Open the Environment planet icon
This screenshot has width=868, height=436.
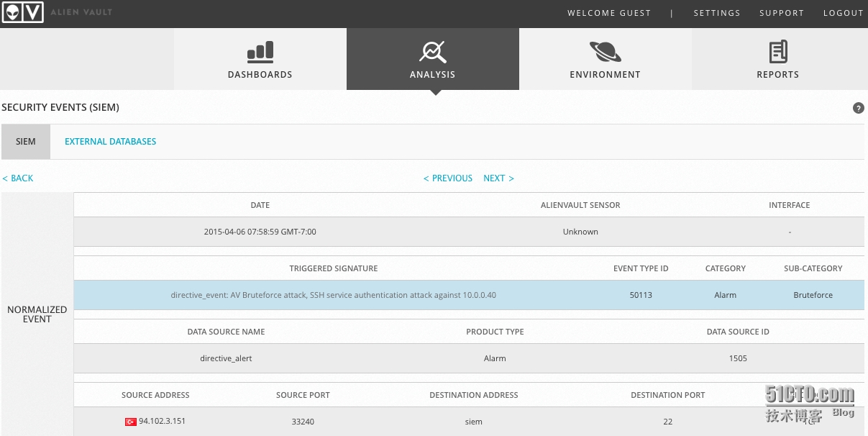tap(605, 52)
